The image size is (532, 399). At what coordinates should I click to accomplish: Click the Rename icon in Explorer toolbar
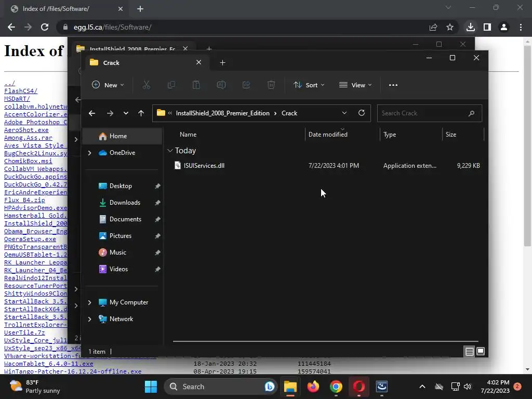coord(221,85)
